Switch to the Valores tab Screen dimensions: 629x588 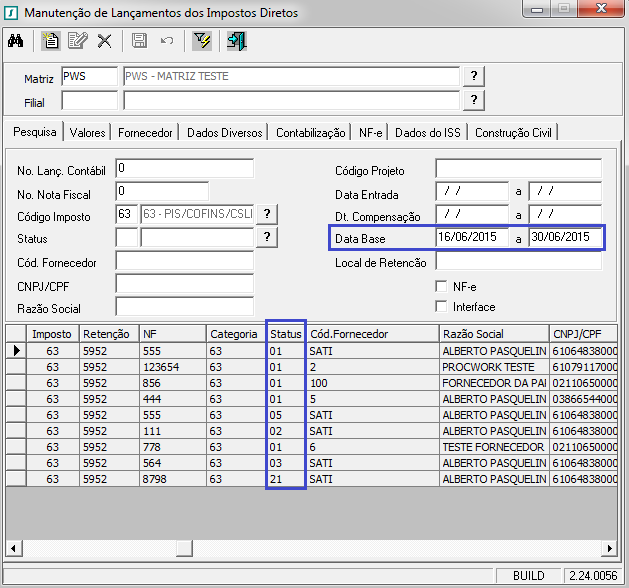(88, 132)
